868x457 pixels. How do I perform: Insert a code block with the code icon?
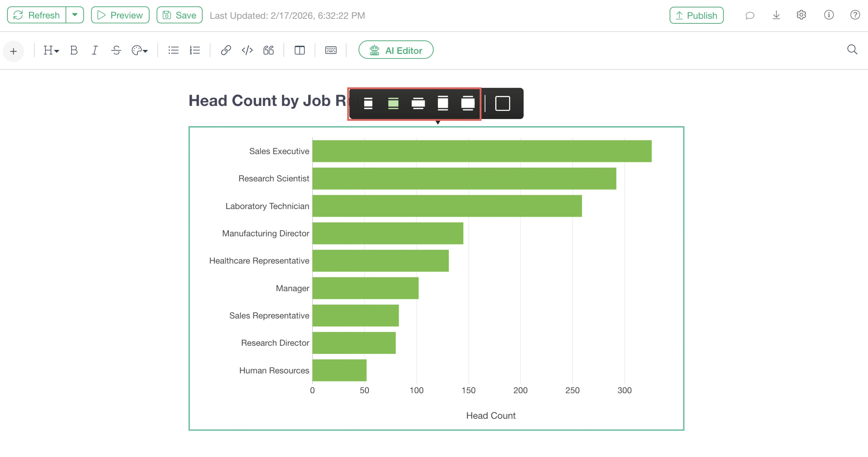(x=247, y=50)
